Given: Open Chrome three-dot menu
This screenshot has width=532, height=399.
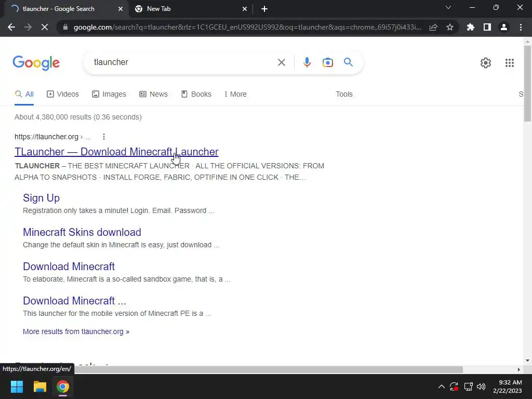Looking at the screenshot, I should point(521,27).
